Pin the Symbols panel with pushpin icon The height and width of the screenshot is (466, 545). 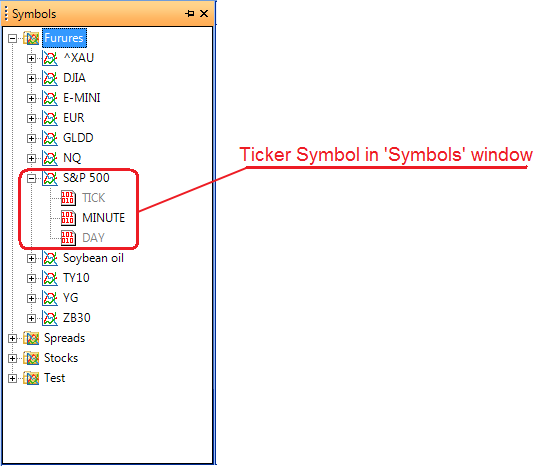(190, 14)
